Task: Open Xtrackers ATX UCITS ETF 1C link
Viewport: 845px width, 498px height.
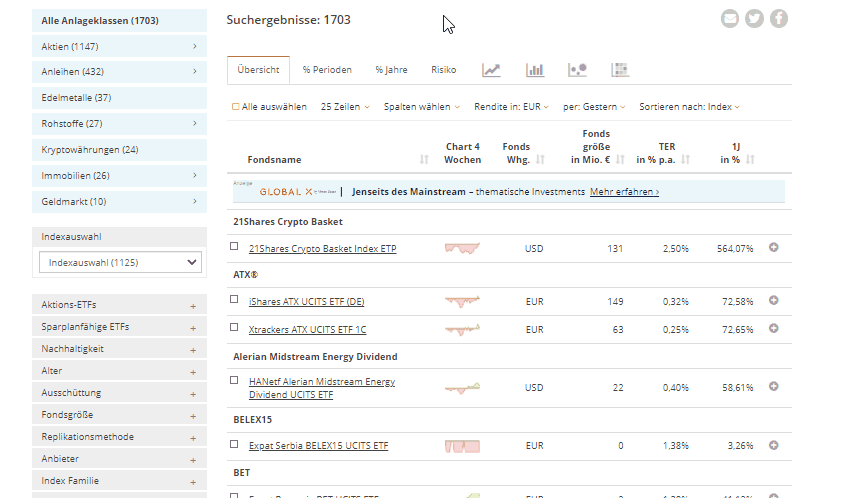Action: [x=307, y=329]
